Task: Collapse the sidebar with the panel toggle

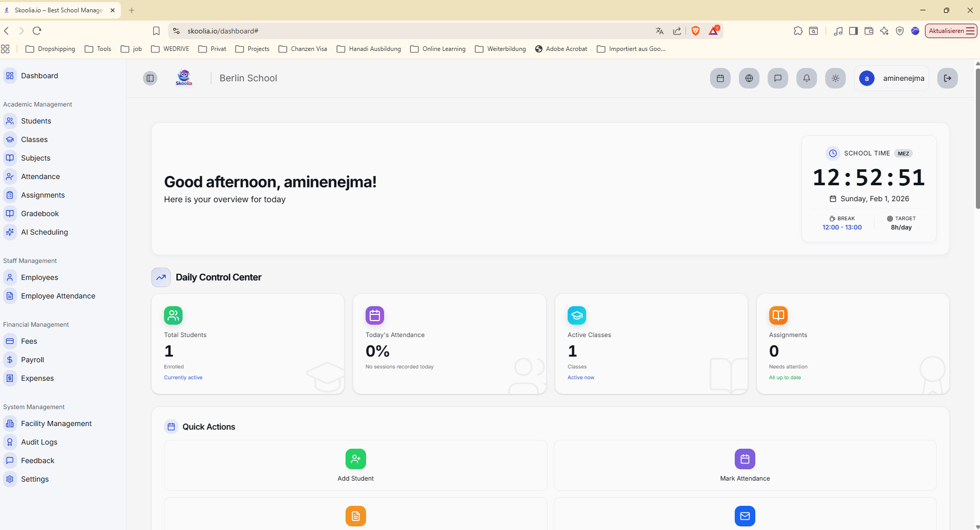Action: (150, 78)
